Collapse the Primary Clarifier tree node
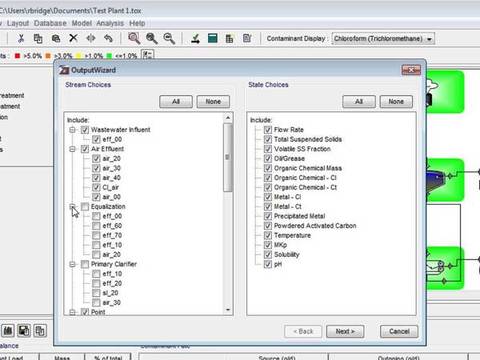This screenshot has width=480, height=360. pos(72,264)
